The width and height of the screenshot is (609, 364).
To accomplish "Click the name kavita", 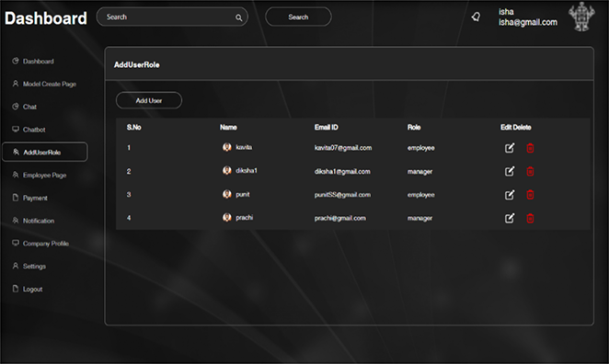I will tap(244, 147).
